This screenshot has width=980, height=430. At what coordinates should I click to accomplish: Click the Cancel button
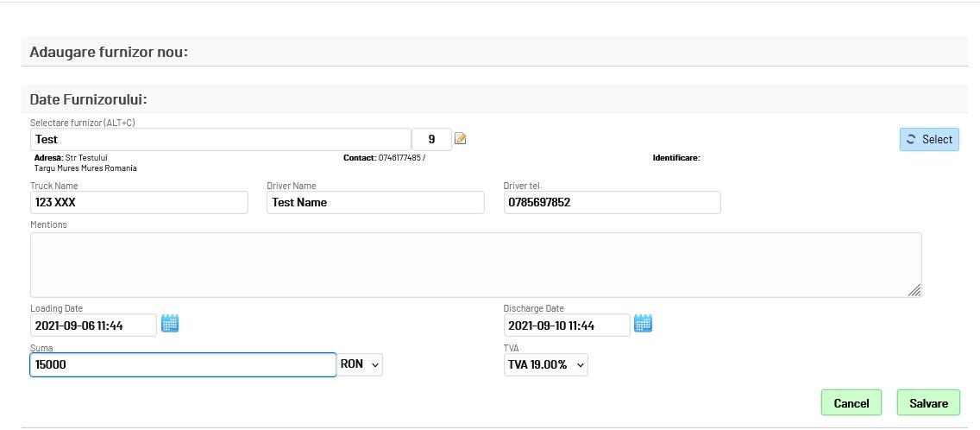pos(851,402)
